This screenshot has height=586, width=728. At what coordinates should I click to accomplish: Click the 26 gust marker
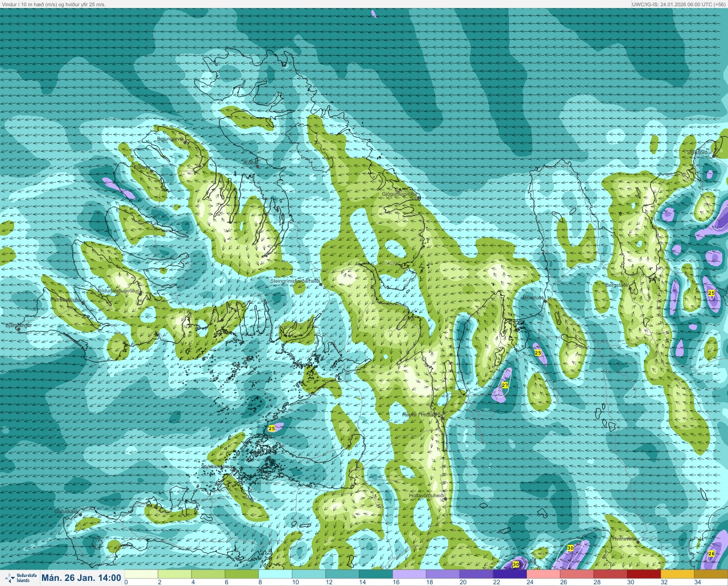pyautogui.click(x=712, y=554)
